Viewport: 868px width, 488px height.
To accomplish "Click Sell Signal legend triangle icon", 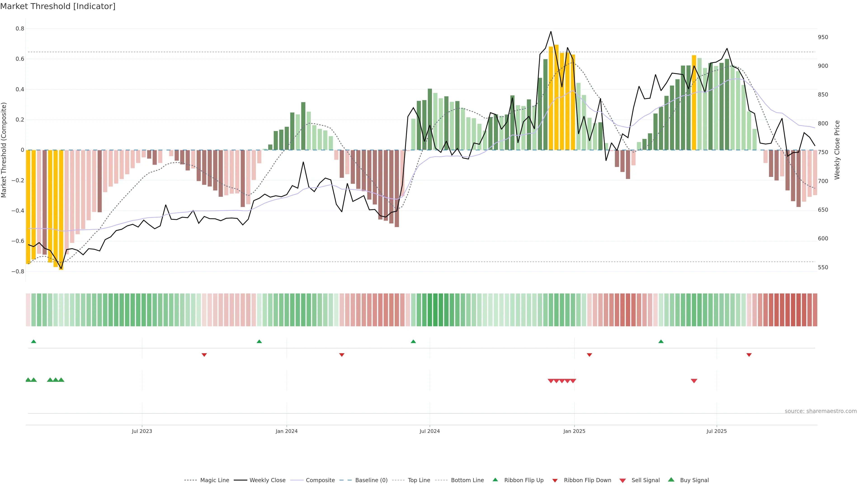I will pyautogui.click(x=622, y=480).
